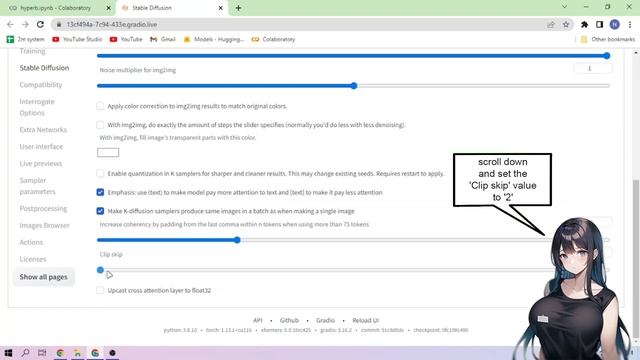This screenshot has width=640, height=360.
Task: Open the Gradio footer link
Action: click(x=325, y=320)
